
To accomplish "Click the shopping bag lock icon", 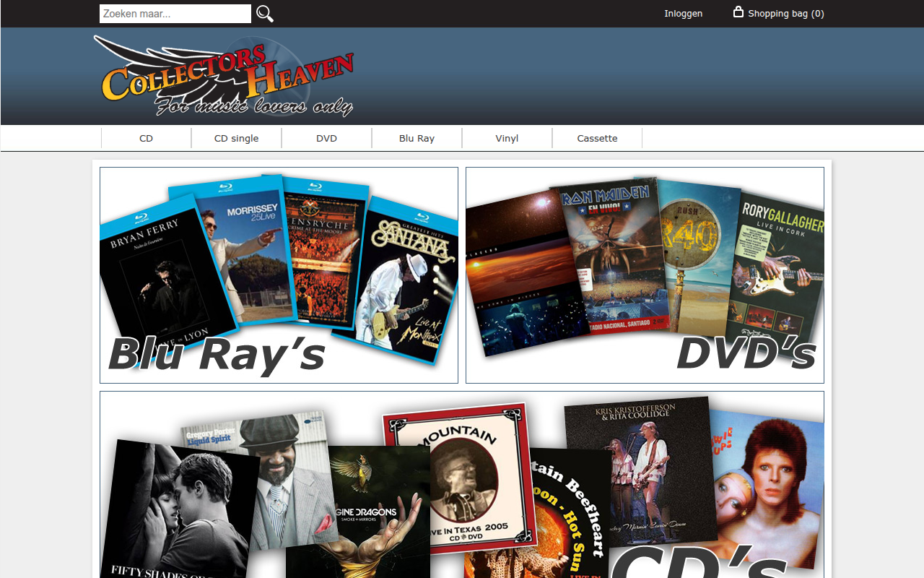I will click(738, 12).
